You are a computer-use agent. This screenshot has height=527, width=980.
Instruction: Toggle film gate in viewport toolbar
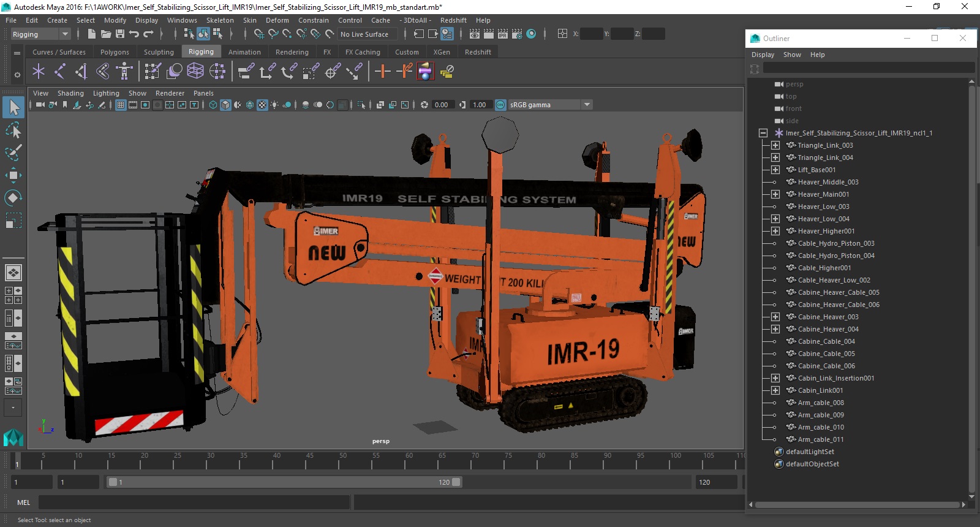tap(133, 105)
